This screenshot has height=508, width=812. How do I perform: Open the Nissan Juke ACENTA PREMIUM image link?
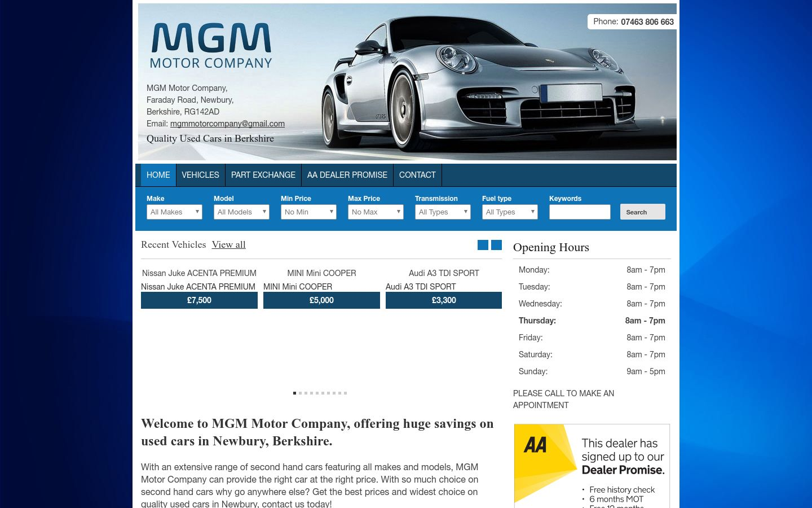click(199, 273)
